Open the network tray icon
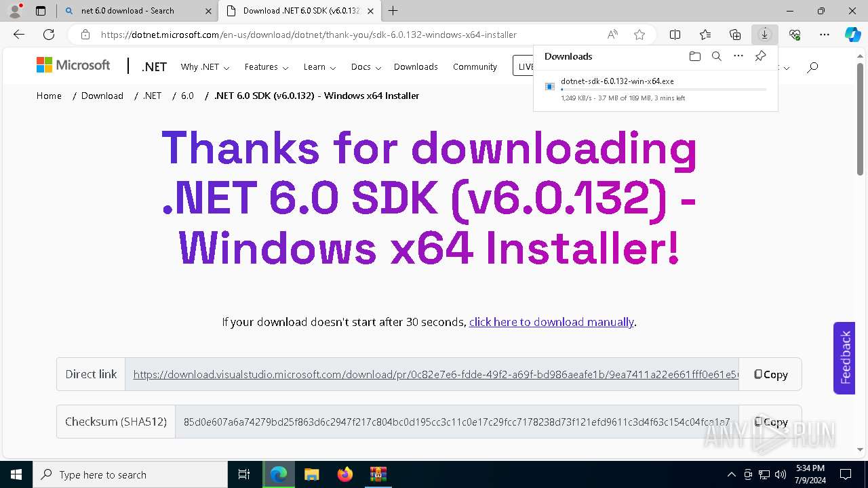Screen dimensions: 868x488 tap(764, 474)
